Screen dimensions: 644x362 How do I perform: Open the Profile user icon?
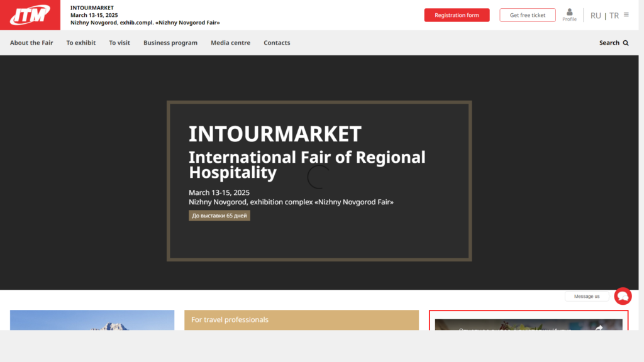pos(569,15)
